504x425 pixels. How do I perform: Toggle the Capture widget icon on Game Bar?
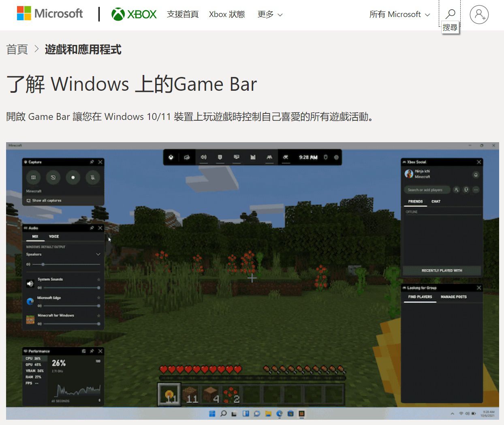[x=220, y=157]
